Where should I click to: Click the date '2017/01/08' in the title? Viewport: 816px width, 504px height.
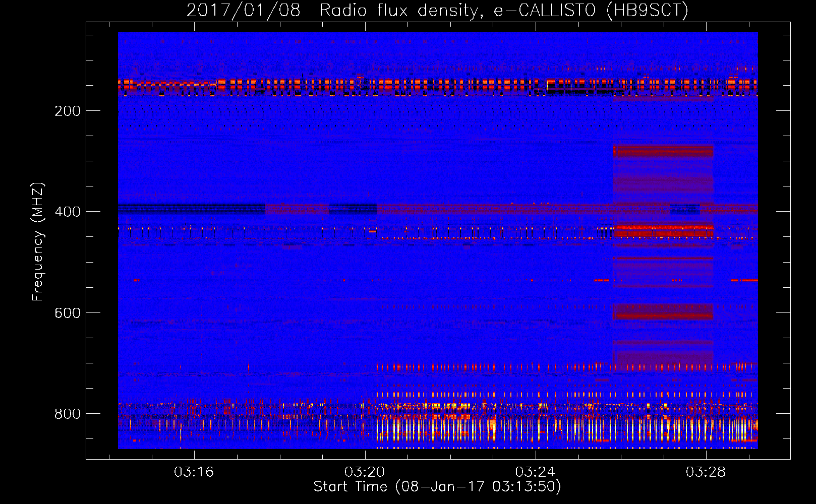(x=244, y=10)
